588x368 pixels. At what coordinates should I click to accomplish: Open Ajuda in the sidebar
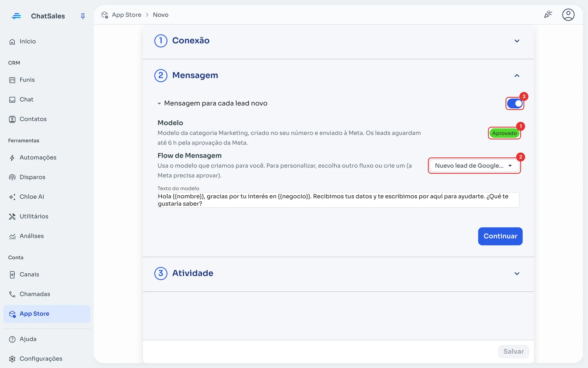(47, 339)
